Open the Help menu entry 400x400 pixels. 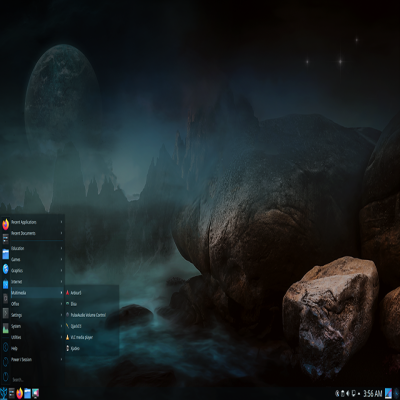37,348
